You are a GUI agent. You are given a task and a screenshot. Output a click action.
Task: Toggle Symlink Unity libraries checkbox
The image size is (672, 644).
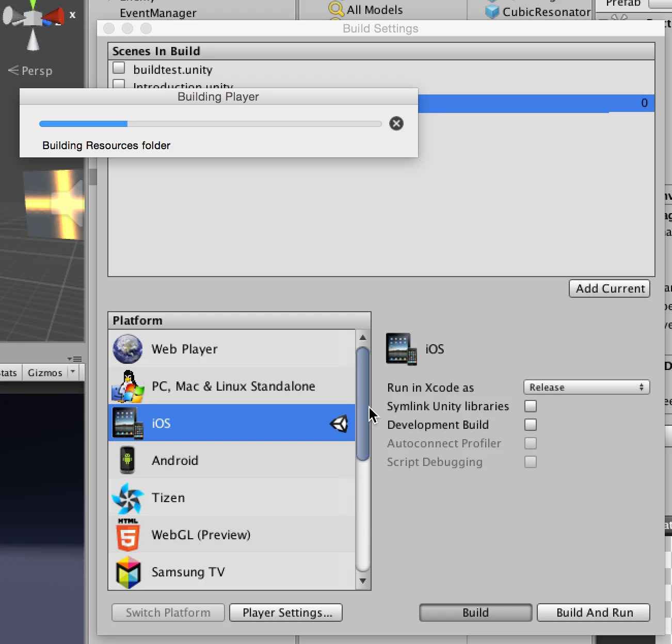tap(531, 406)
